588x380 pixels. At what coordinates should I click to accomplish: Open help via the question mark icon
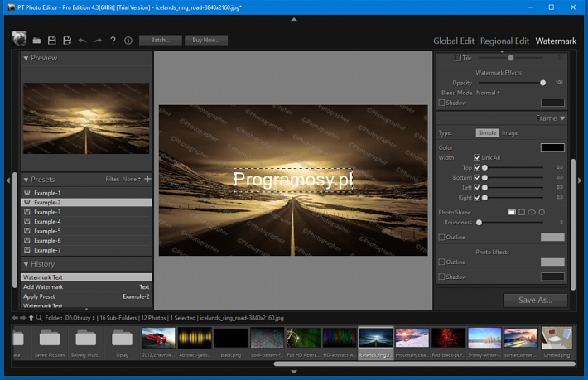coord(113,41)
